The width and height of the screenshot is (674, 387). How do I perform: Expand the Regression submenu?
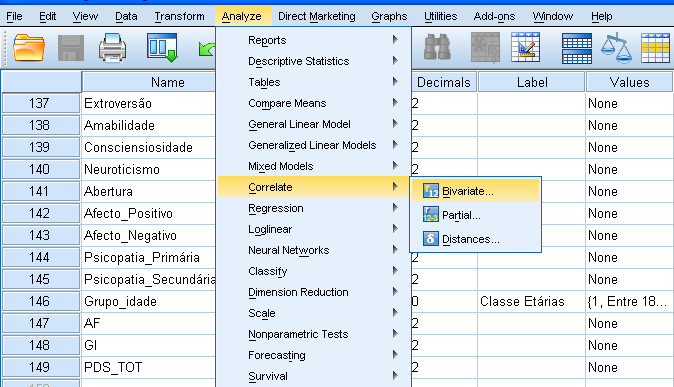point(314,208)
